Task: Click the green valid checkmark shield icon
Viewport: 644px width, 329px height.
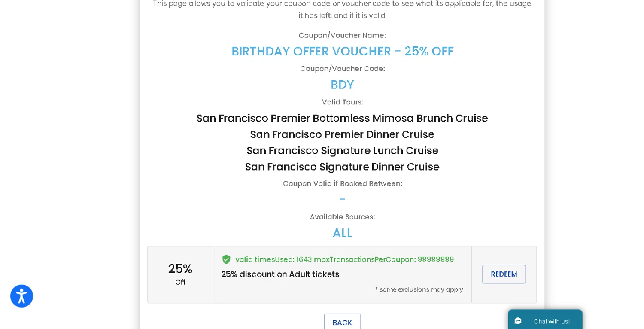Action: click(226, 259)
